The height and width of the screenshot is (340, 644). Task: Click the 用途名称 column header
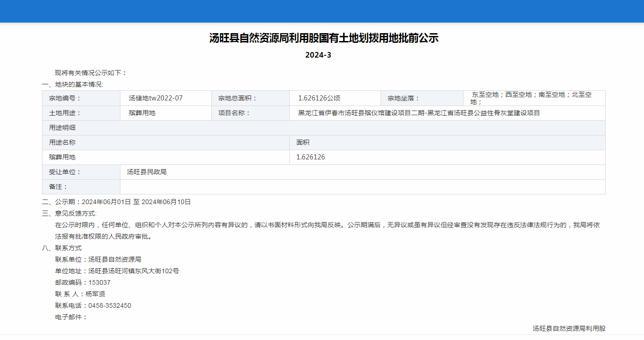click(x=166, y=142)
